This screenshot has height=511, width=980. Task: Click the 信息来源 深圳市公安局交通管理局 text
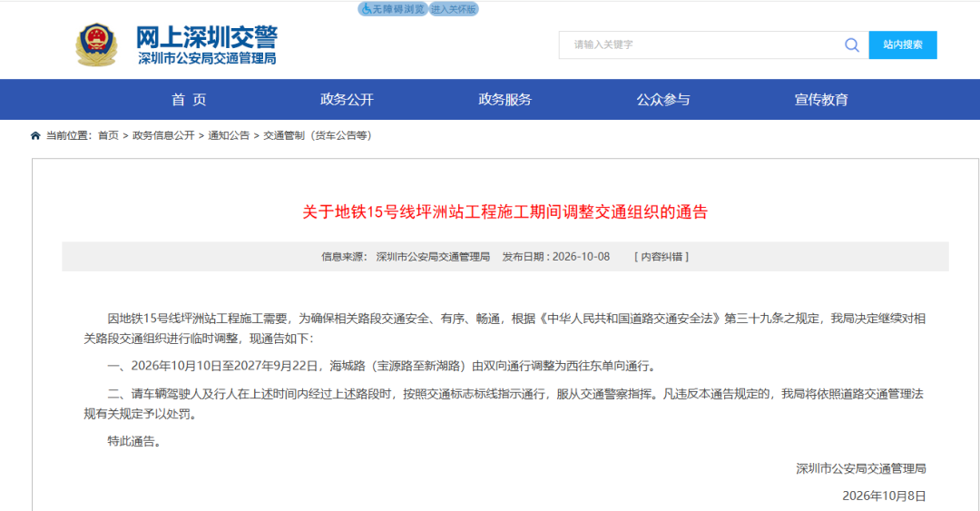click(x=406, y=257)
